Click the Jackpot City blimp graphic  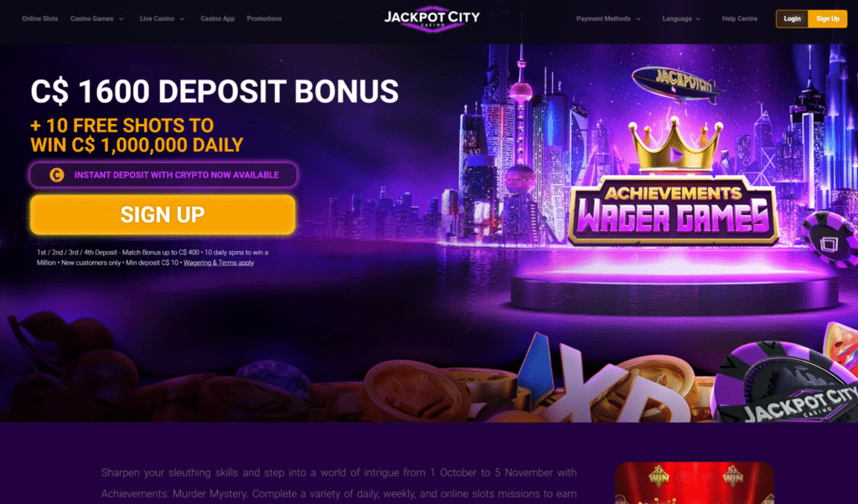tap(679, 85)
